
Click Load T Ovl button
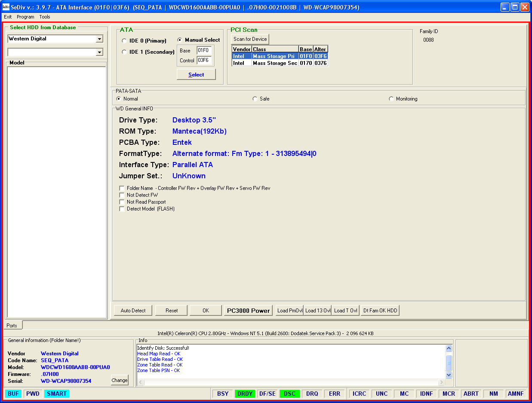pos(345,310)
